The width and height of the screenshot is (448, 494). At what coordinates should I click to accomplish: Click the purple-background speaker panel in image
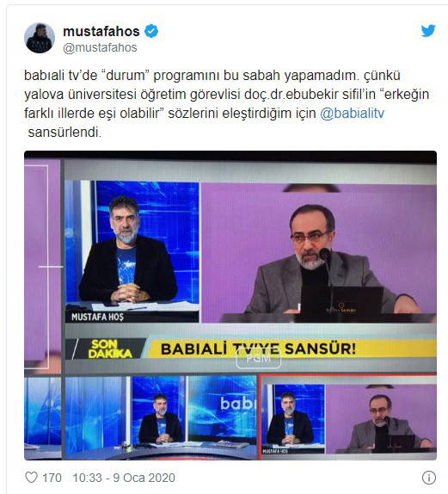[x=319, y=253]
